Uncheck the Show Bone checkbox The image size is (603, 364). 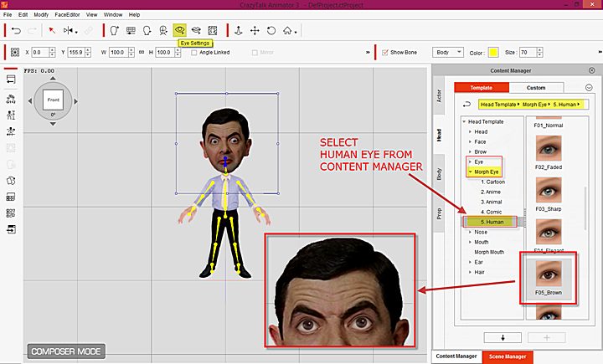tap(385, 52)
